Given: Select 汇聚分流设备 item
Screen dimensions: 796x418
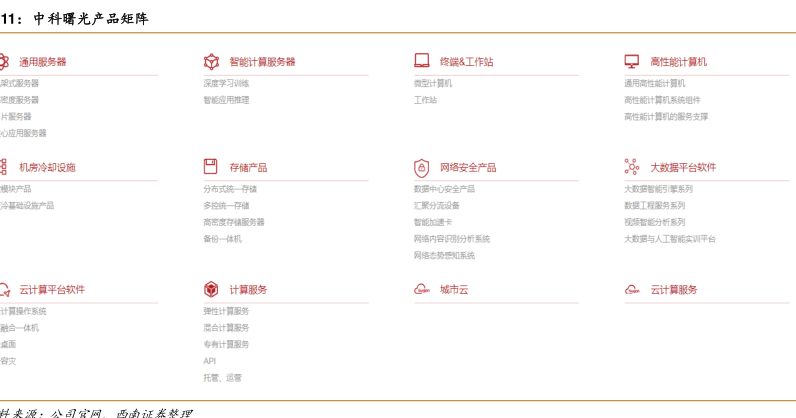Looking at the screenshot, I should (x=437, y=206).
